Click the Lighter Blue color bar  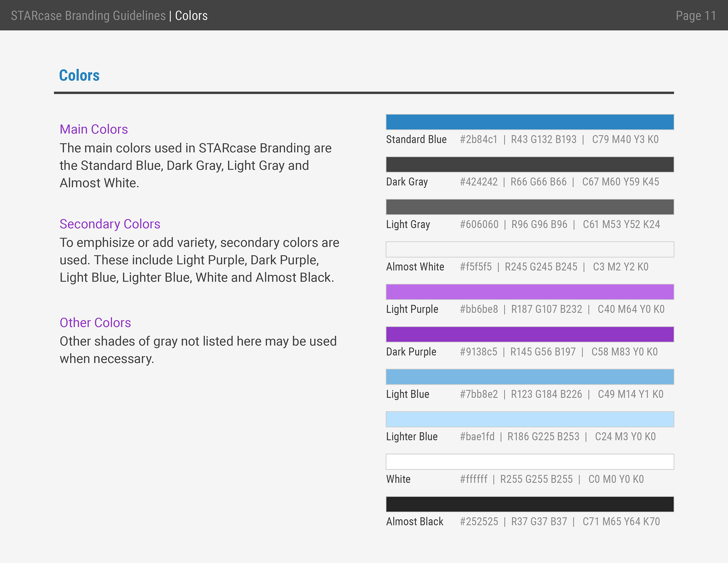(530, 420)
